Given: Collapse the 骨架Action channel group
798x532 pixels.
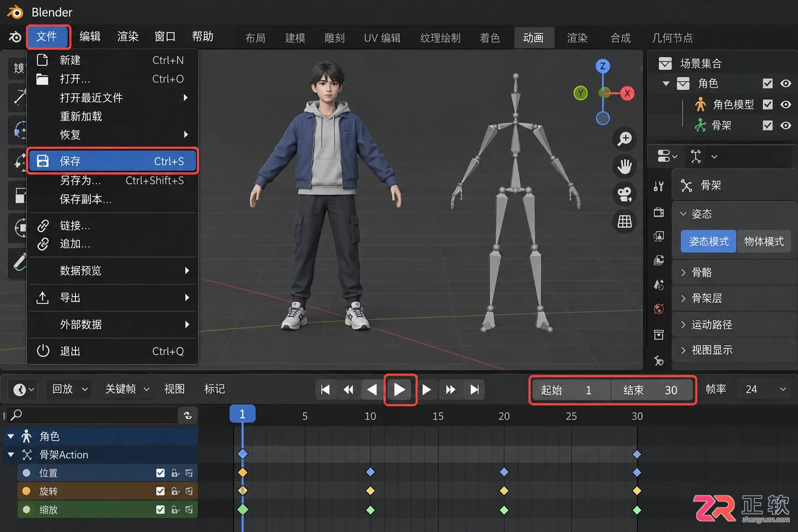Looking at the screenshot, I should (11, 455).
